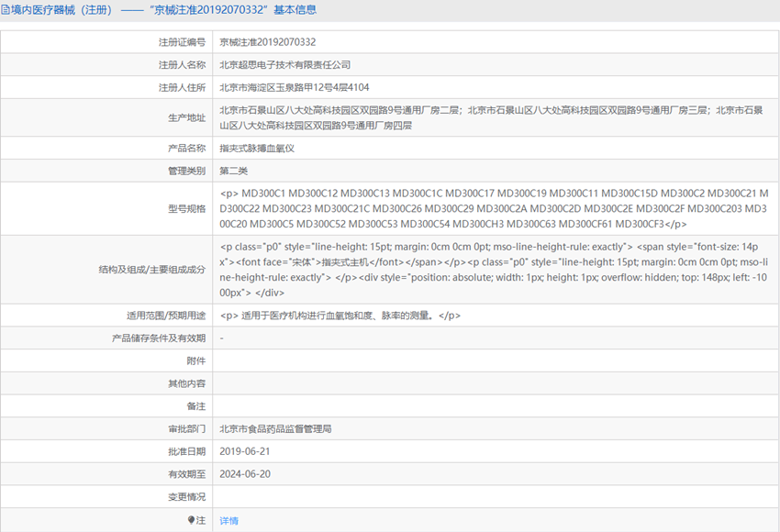Click the 备注 label

pyautogui.click(x=196, y=406)
